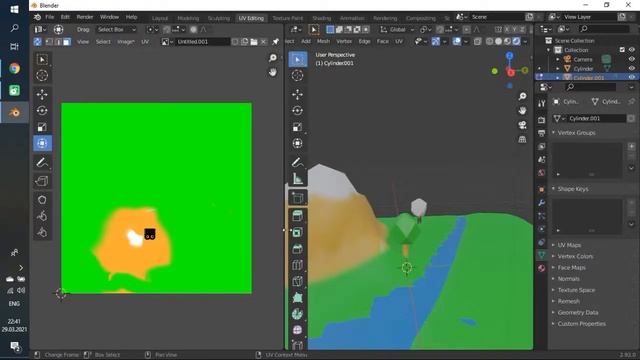This screenshot has width=640, height=360.
Task: Select the 3D viewport Select Box tool
Action: (x=298, y=59)
